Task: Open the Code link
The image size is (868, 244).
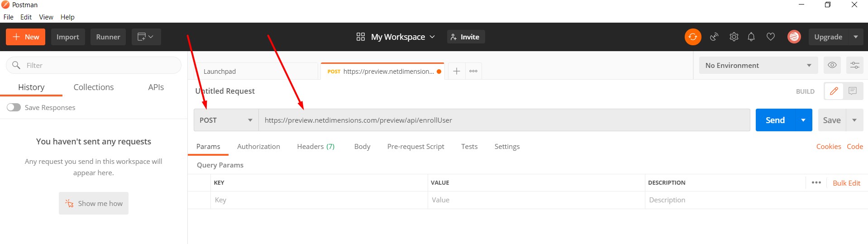Action: click(855, 146)
